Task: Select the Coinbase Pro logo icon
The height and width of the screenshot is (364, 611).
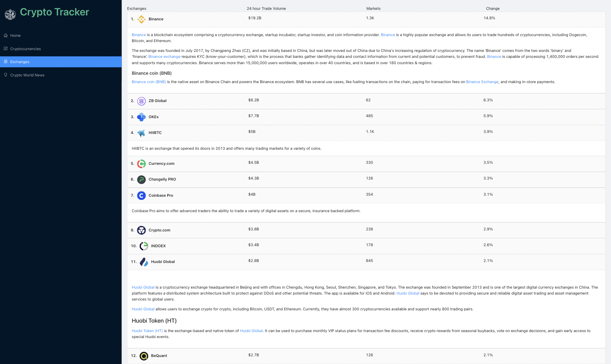Action: tap(141, 195)
